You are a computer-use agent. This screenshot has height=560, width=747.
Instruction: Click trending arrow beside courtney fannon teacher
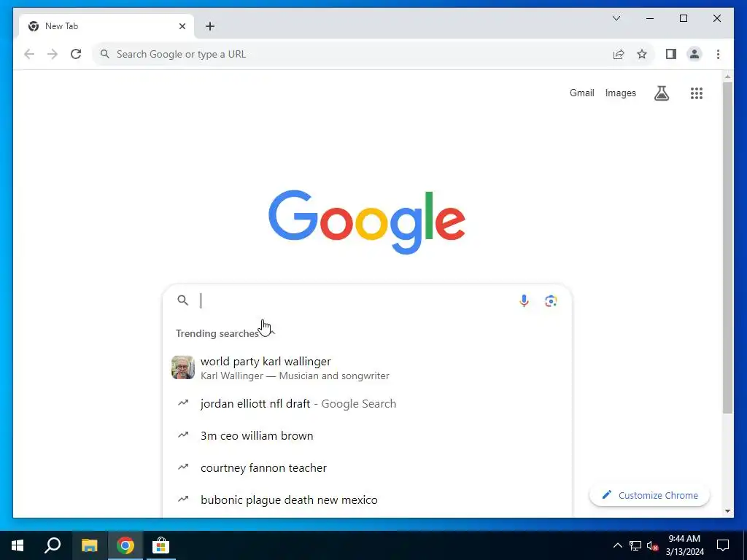[x=183, y=467]
